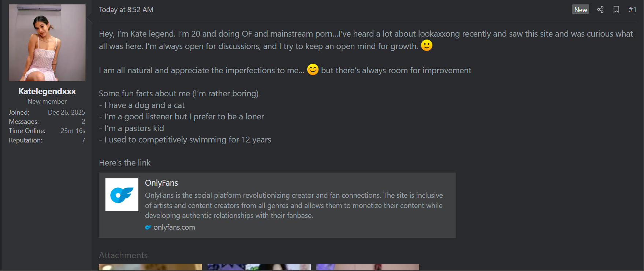The image size is (644, 271).
Task: Click the onlyfans.com domain link
Action: point(174,227)
